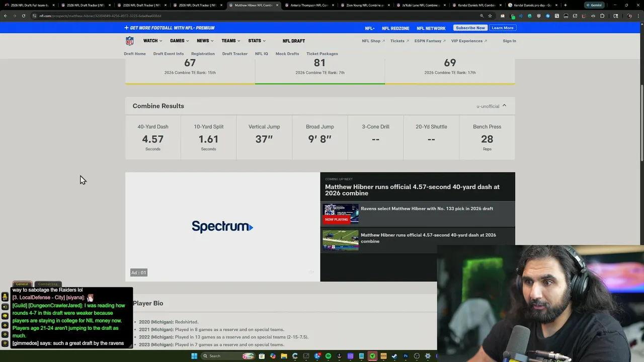Viewport: 644px width, 362px height.
Task: Open a new browser tab
Action: point(565,5)
